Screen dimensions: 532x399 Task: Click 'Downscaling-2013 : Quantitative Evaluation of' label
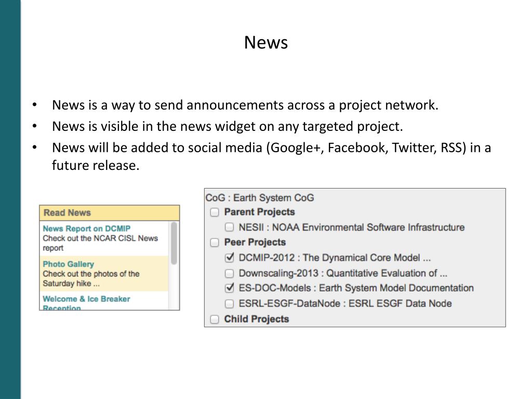tap(343, 273)
